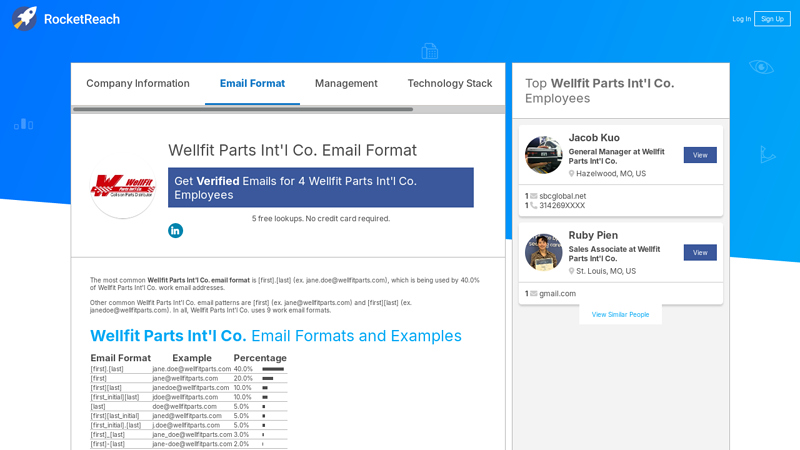Click the Email Format column header
The height and width of the screenshot is (450, 800).
pos(120,358)
